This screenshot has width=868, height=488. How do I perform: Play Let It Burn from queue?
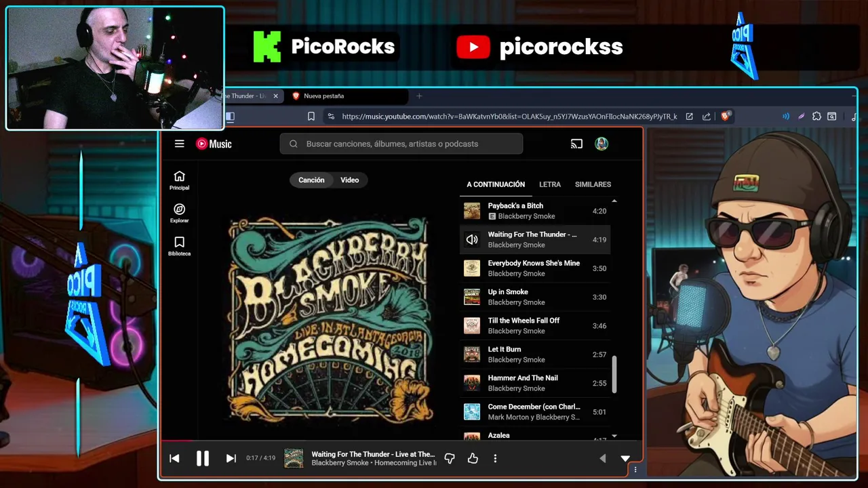535,354
